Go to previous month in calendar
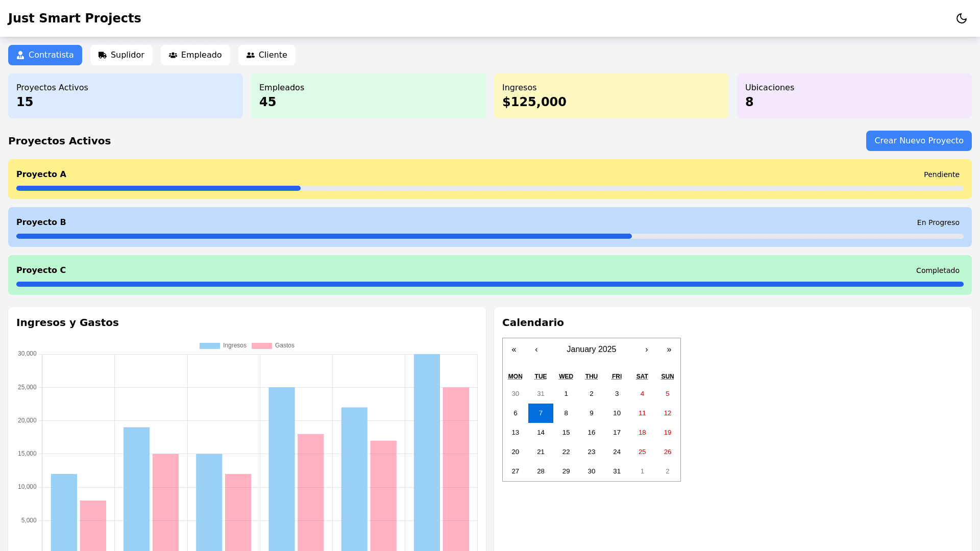 (x=536, y=349)
